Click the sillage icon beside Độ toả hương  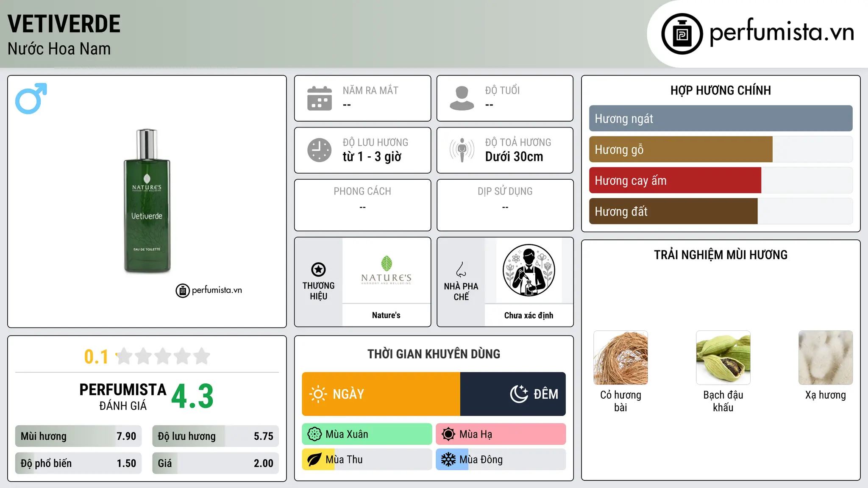(462, 150)
